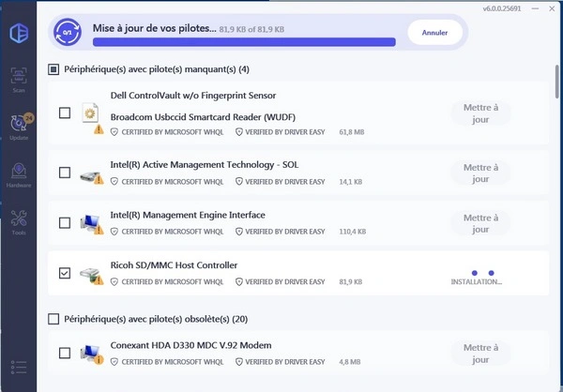
Task: Select the Intel Active Management Technology checkbox
Action: click(65, 173)
